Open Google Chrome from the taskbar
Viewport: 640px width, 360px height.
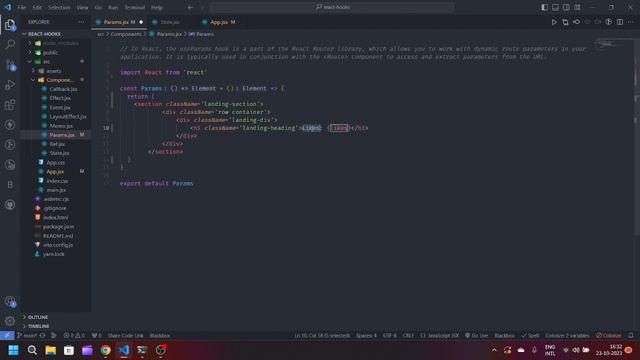[x=106, y=350]
